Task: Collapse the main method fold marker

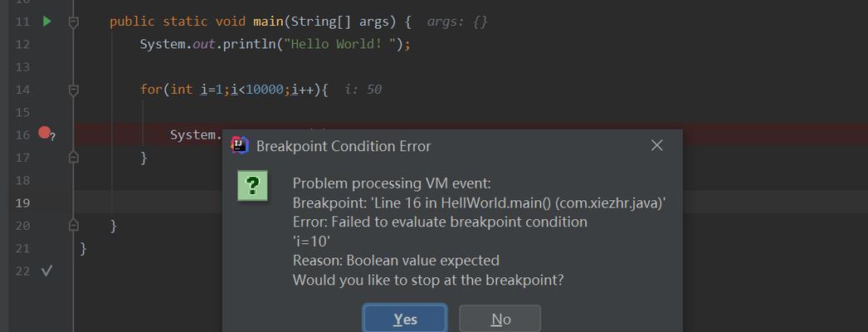Action: coord(73,22)
